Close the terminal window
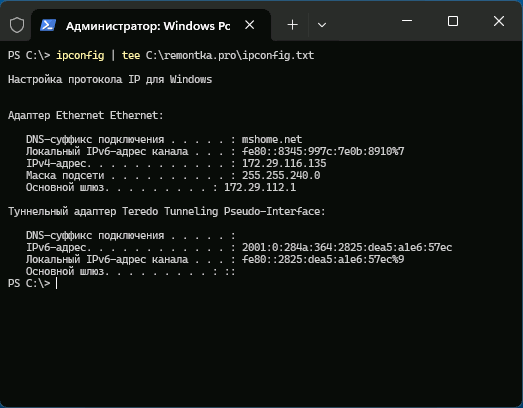 click(x=499, y=21)
